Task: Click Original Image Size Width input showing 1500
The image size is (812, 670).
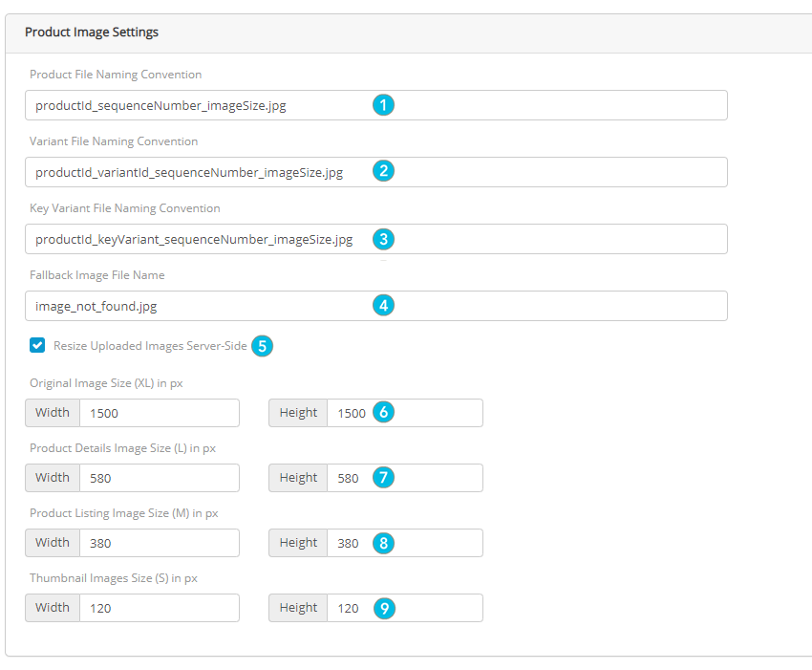Action: tap(159, 413)
